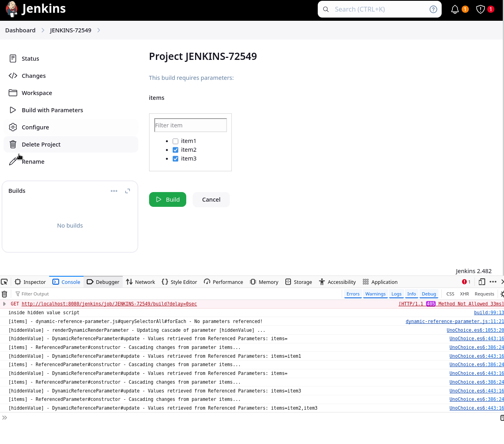Image resolution: width=504 pixels, height=444 pixels.
Task: Click Jenkins 2.482 version footer
Action: coord(474,271)
